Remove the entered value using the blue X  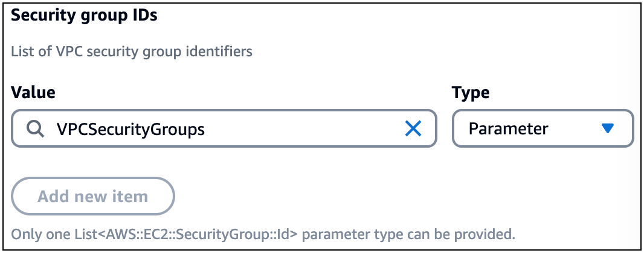coord(413,128)
